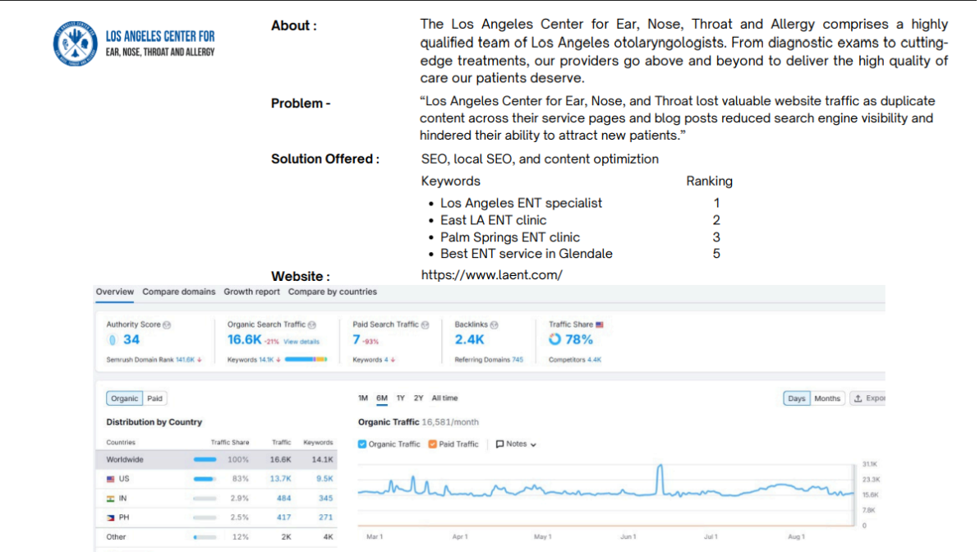Viewport: 980px width, 552px height.
Task: Click the View details link
Action: (301, 342)
